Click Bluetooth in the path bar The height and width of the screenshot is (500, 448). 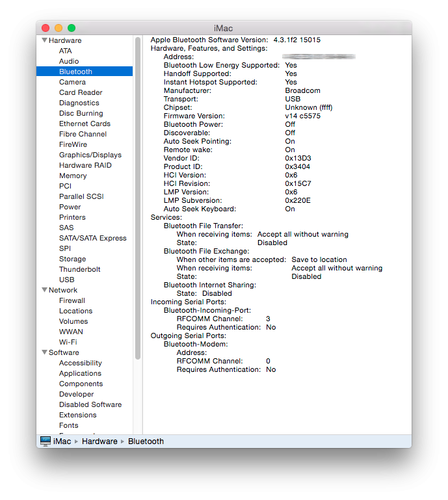(146, 441)
